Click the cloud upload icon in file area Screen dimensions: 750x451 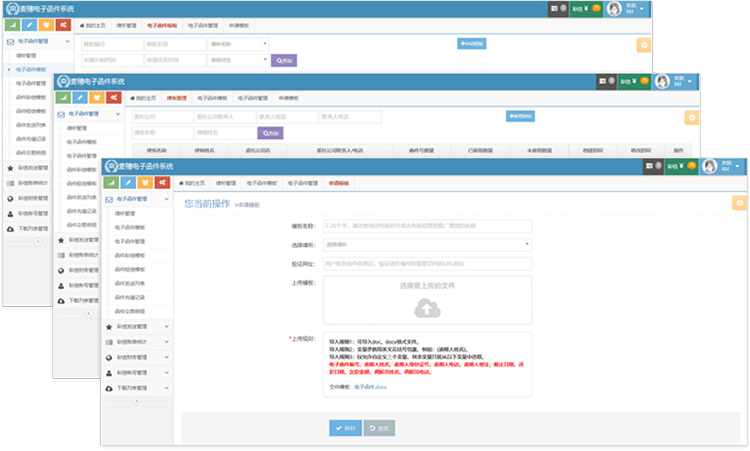pos(427,310)
